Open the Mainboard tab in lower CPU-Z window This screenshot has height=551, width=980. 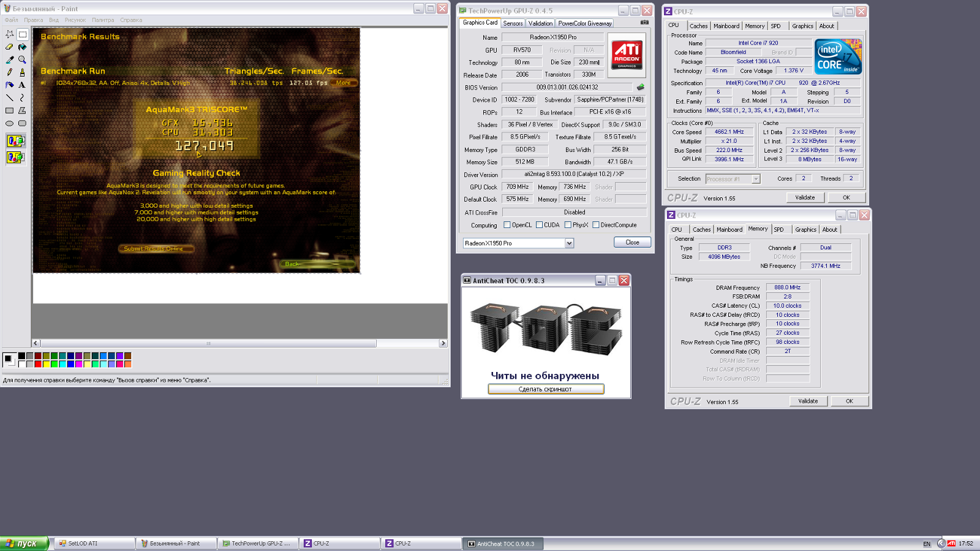click(x=729, y=230)
